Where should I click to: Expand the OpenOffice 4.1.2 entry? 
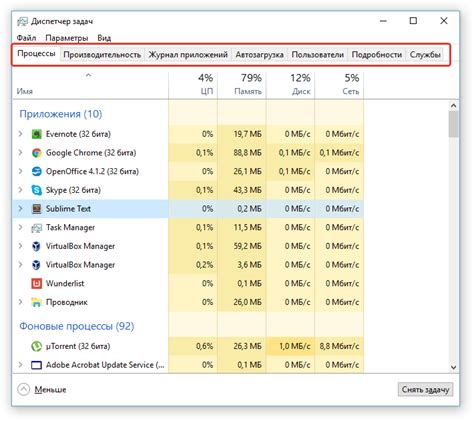(20, 171)
